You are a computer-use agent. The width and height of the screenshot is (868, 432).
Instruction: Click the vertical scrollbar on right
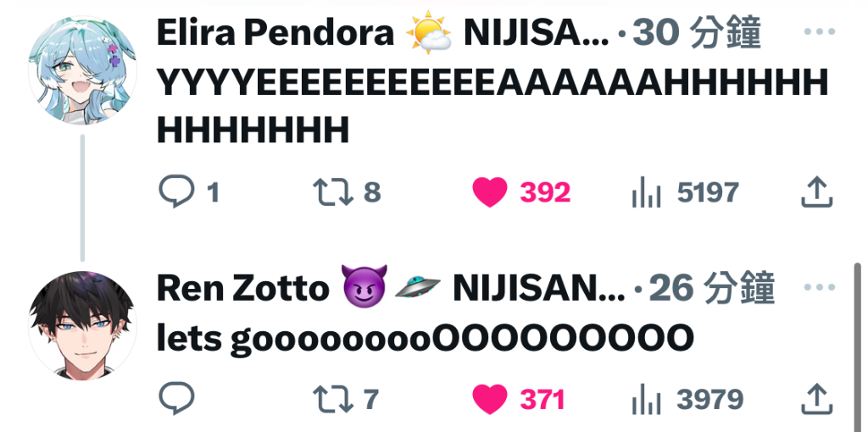tap(858, 347)
